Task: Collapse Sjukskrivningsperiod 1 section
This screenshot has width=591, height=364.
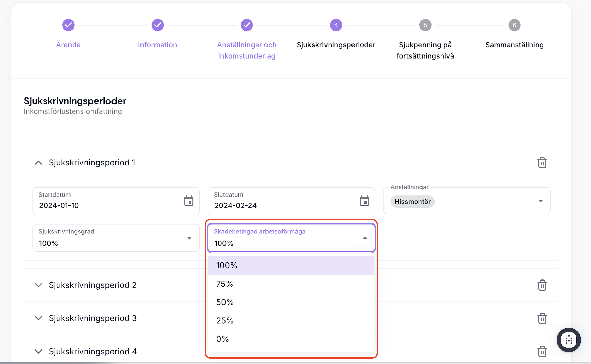Action: [38, 163]
